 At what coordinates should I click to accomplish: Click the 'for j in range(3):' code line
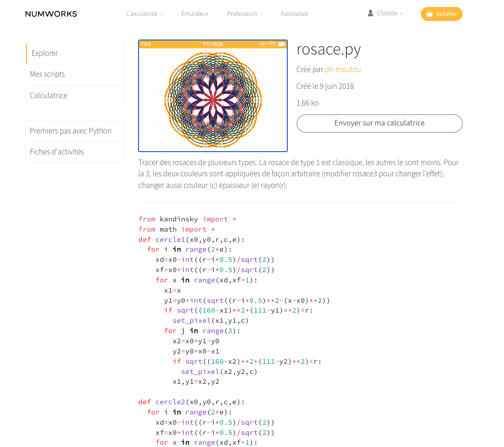coord(202,331)
